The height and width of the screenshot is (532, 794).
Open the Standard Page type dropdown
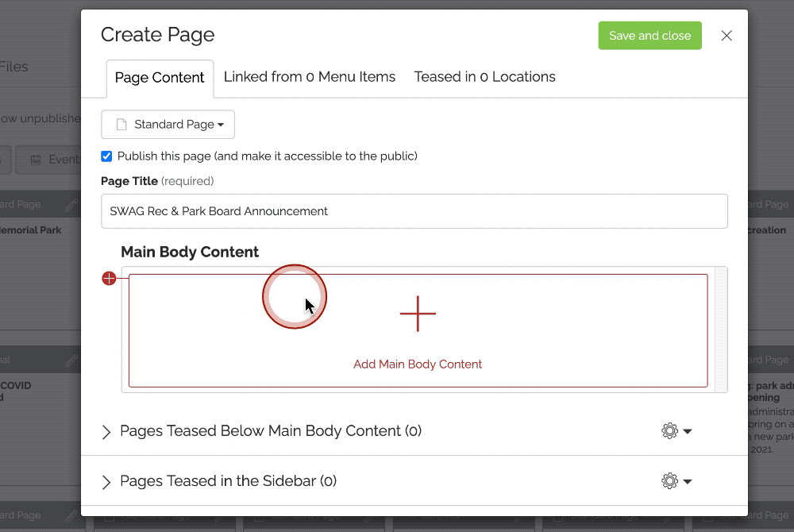168,125
